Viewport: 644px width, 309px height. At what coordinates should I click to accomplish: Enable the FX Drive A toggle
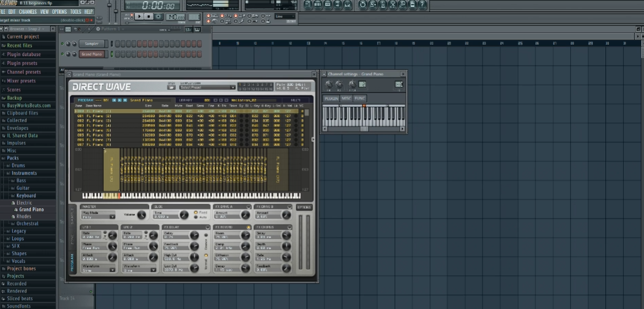point(248,207)
